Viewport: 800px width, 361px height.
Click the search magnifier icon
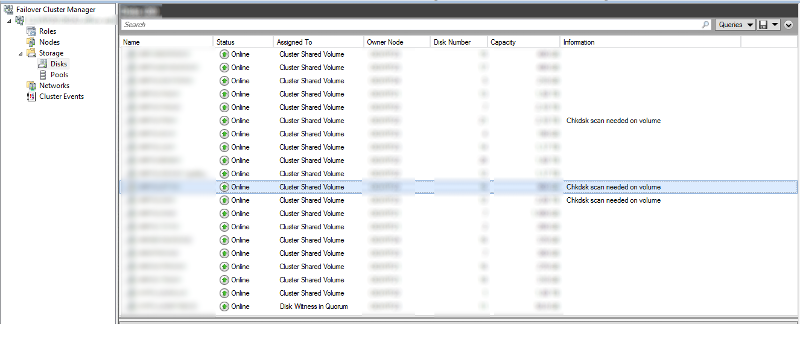[x=706, y=24]
